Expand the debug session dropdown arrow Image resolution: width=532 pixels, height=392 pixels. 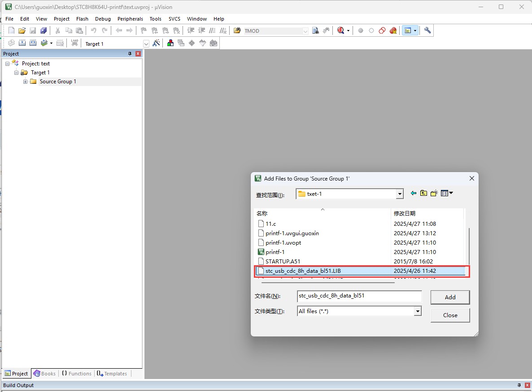348,31
